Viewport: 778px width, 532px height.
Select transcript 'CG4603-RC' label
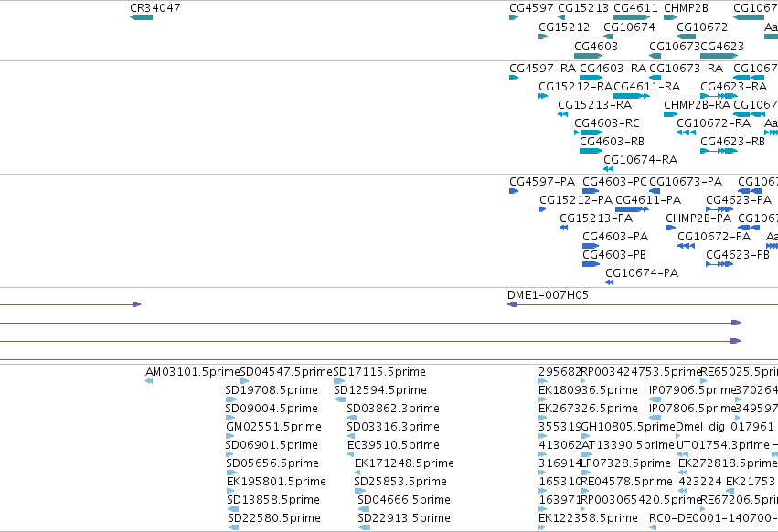pos(607,123)
